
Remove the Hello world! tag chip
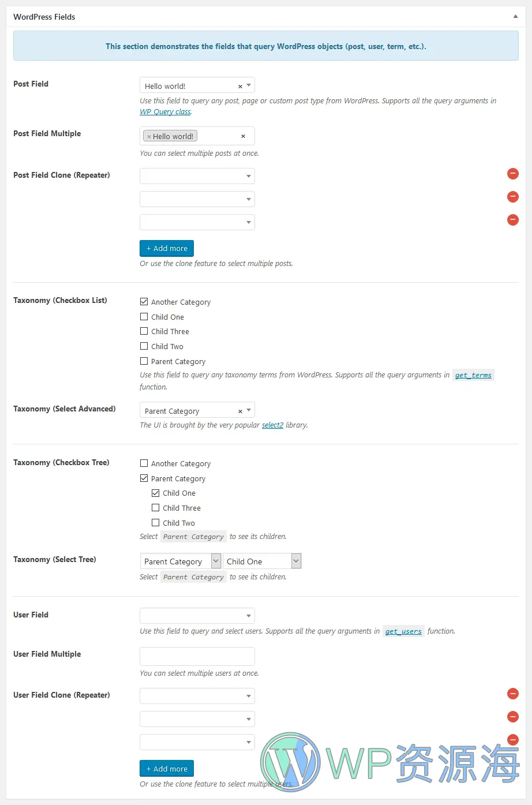pyautogui.click(x=149, y=137)
